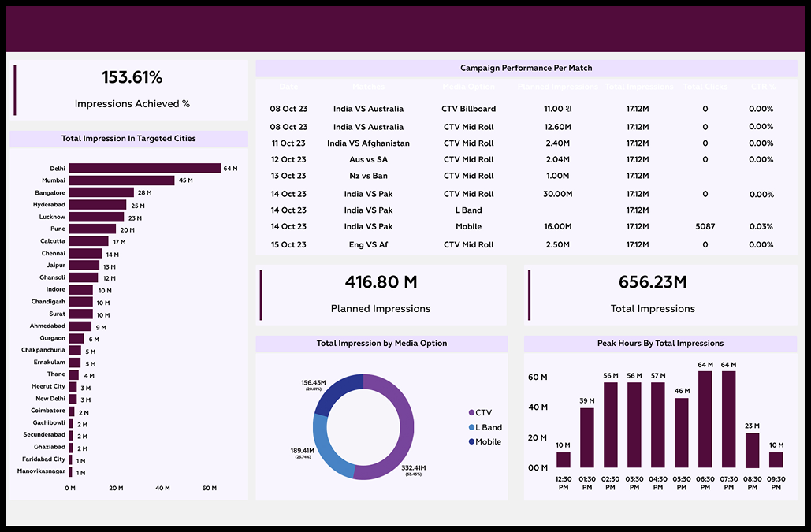Click the Matches column header

coord(368,87)
